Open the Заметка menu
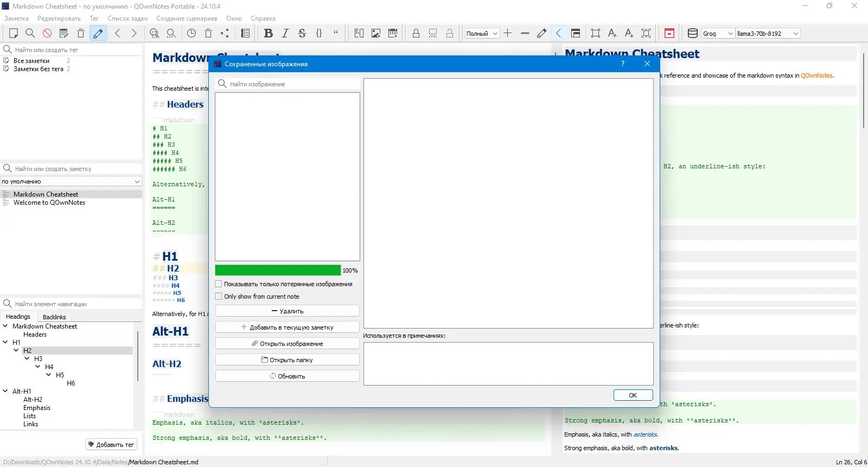The height and width of the screenshot is (467, 868). 16,18
